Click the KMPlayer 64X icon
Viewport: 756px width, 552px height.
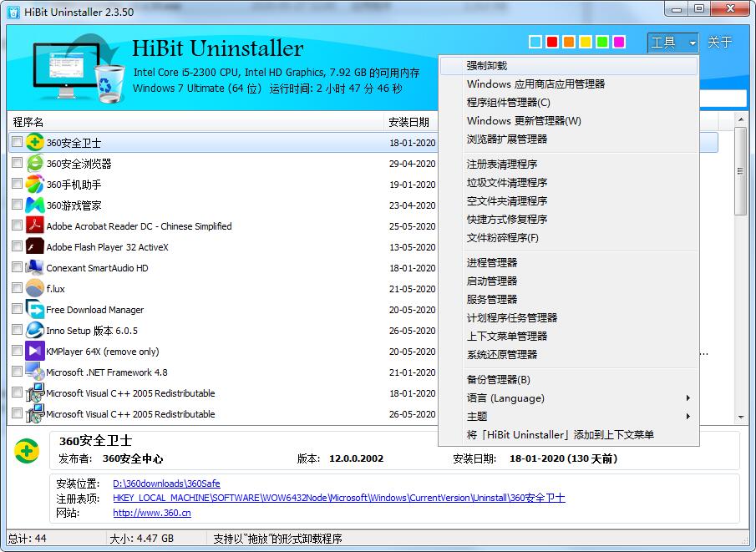click(x=33, y=352)
